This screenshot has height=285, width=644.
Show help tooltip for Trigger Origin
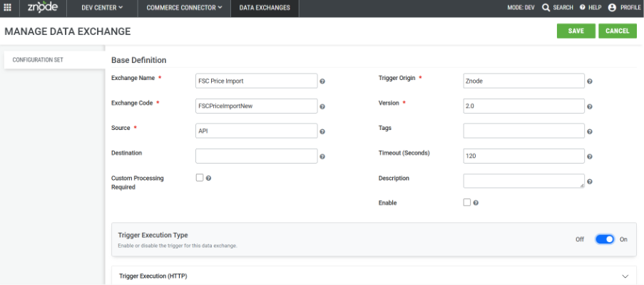[x=589, y=81]
